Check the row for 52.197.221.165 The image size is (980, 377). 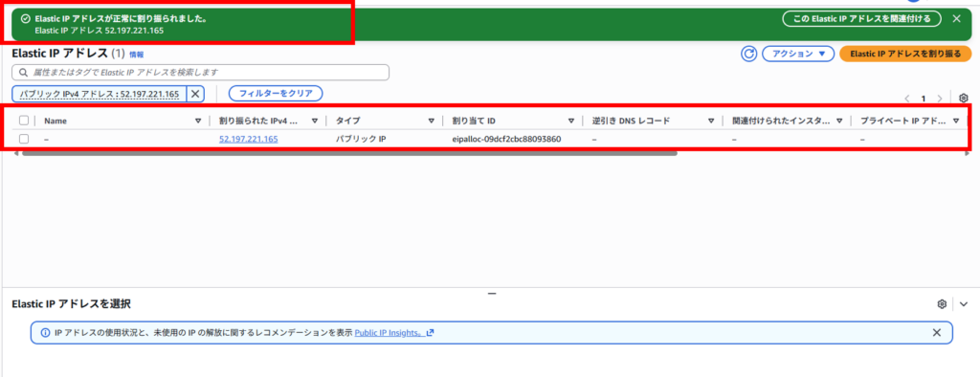coord(24,139)
